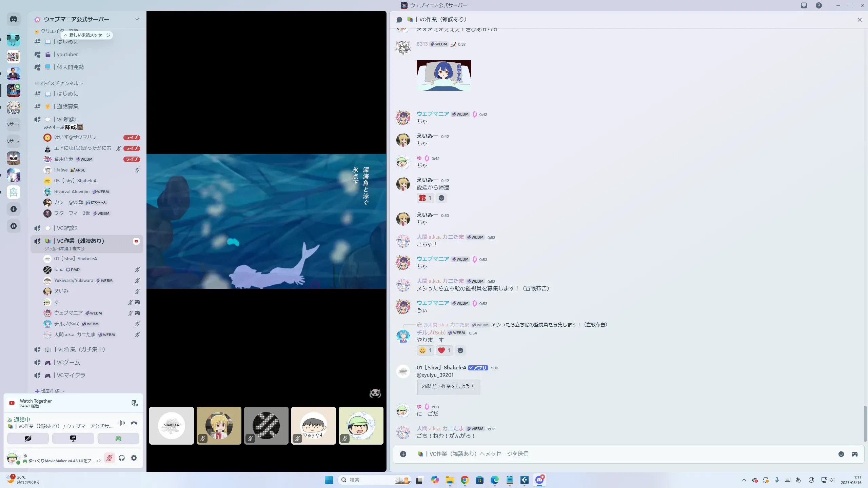Toggle headphone deafen button
The image size is (868, 488).
pos(122,458)
